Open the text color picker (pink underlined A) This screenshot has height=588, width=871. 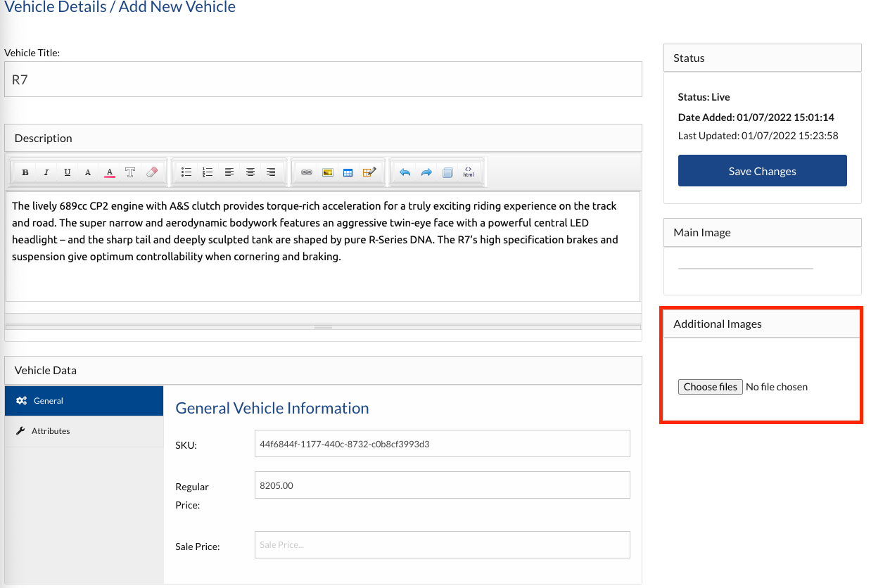(109, 172)
